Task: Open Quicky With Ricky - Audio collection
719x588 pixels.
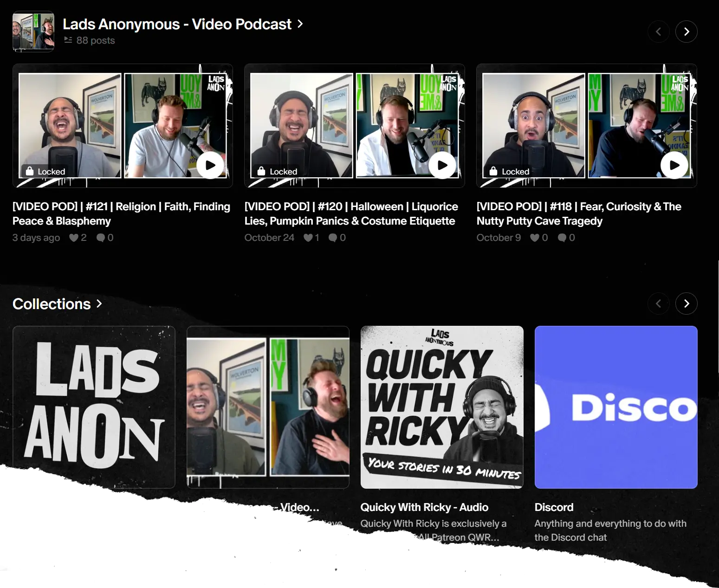Action: point(442,407)
